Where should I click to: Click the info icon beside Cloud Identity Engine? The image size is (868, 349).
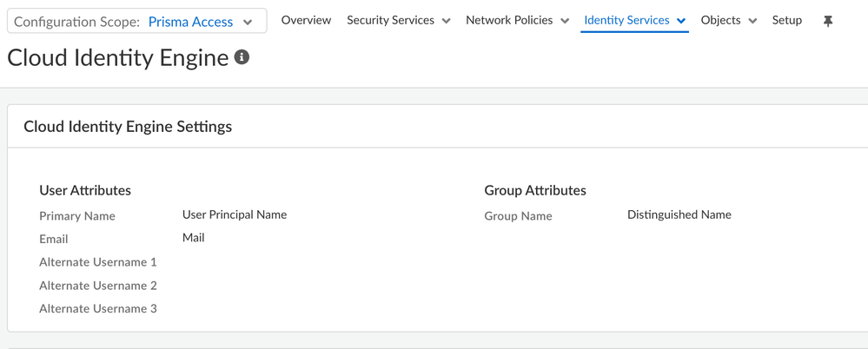pyautogui.click(x=242, y=57)
